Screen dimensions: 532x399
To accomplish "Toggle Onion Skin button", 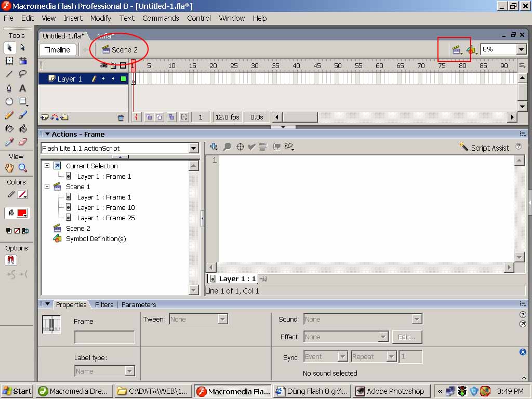I will point(149,117).
